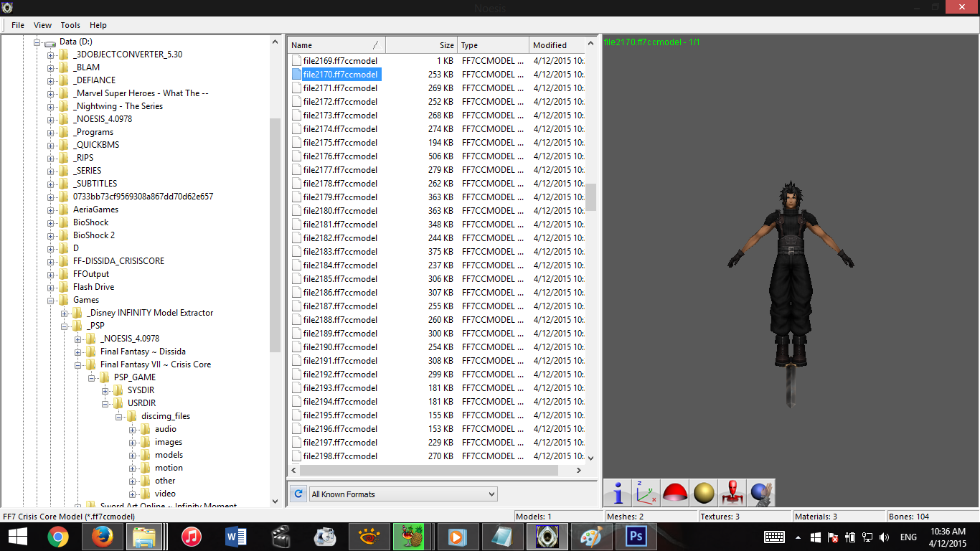Sort the file list by the Type column
The width and height of the screenshot is (980, 551).
pyautogui.click(x=494, y=45)
